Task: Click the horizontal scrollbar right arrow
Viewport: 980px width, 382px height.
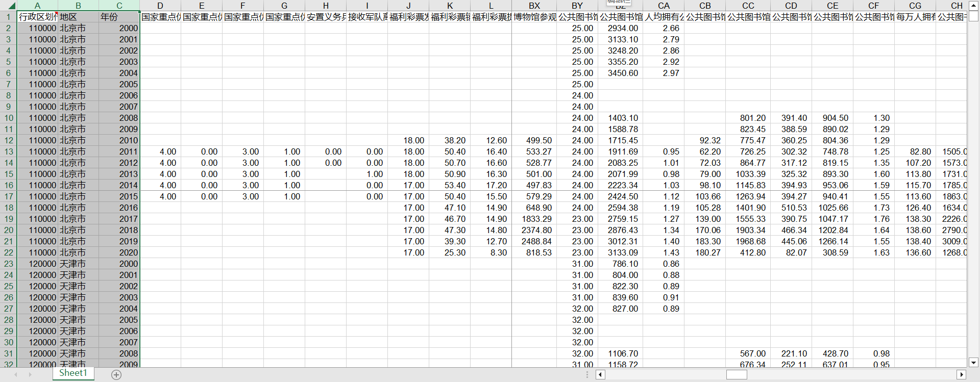Action: click(x=962, y=375)
